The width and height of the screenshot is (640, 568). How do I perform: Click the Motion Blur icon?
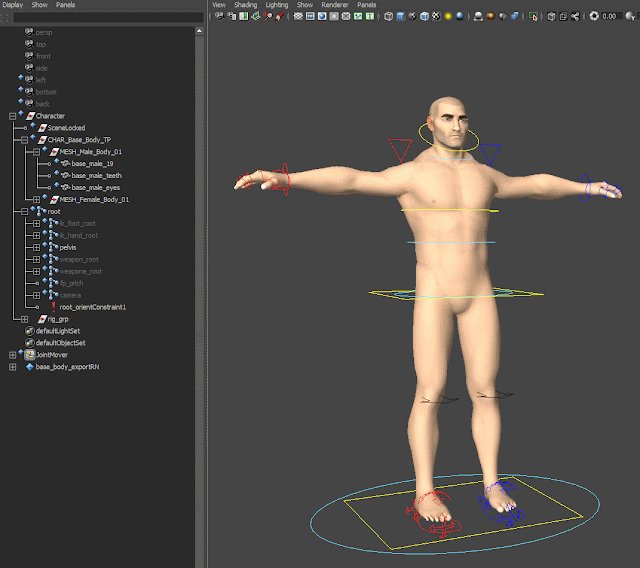click(x=491, y=16)
